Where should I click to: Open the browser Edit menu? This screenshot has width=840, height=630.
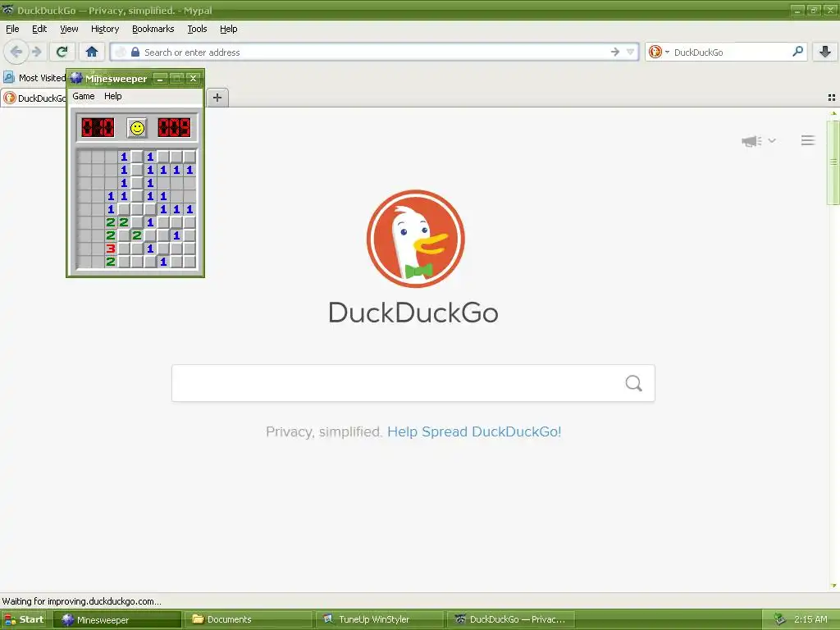[39, 29]
